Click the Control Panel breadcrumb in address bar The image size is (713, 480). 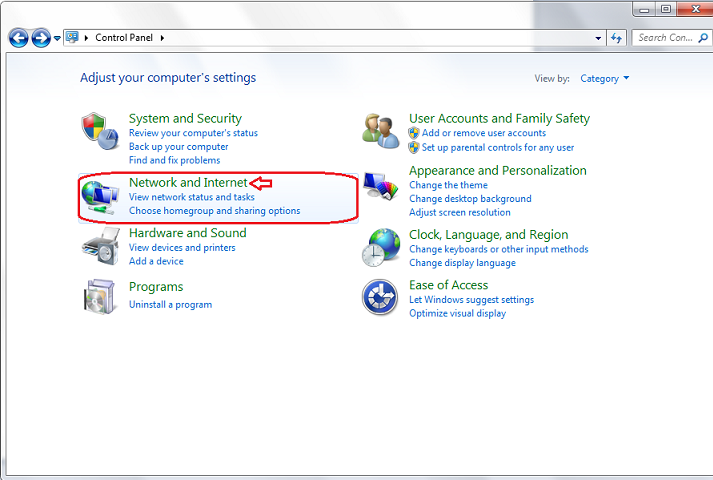pyautogui.click(x=125, y=38)
